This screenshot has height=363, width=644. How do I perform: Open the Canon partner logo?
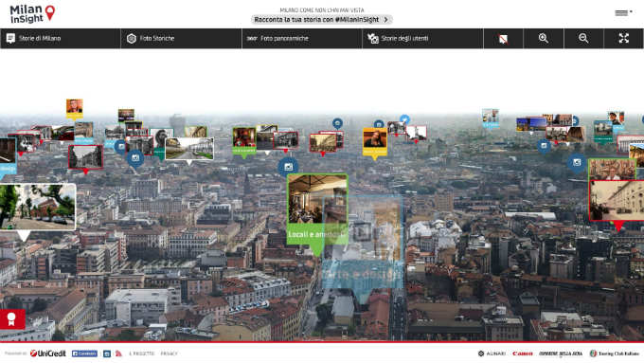[523, 354]
